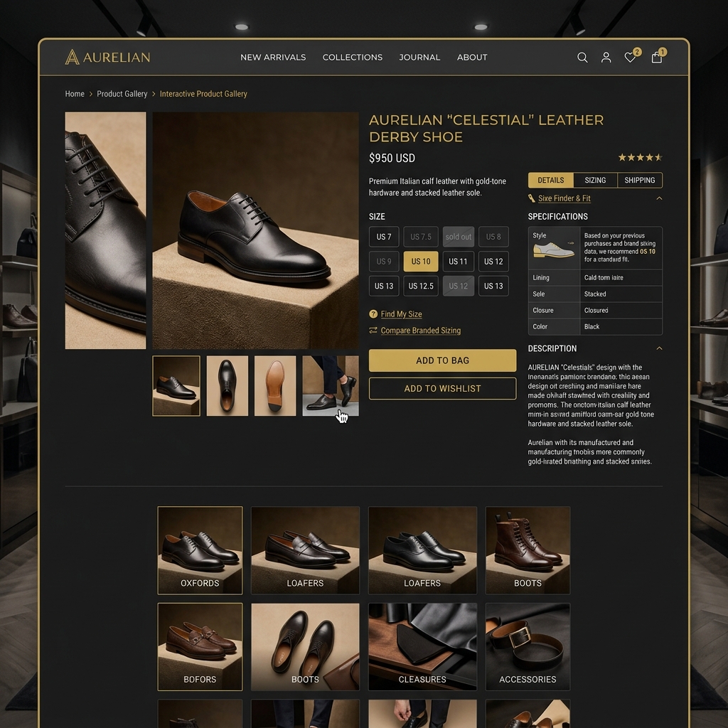Click ADD TO BAG button
Image resolution: width=728 pixels, height=728 pixels.
click(x=442, y=360)
